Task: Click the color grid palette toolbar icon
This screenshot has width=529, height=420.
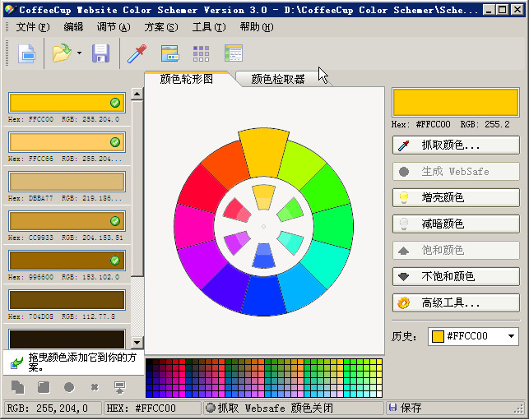Action: [x=201, y=54]
